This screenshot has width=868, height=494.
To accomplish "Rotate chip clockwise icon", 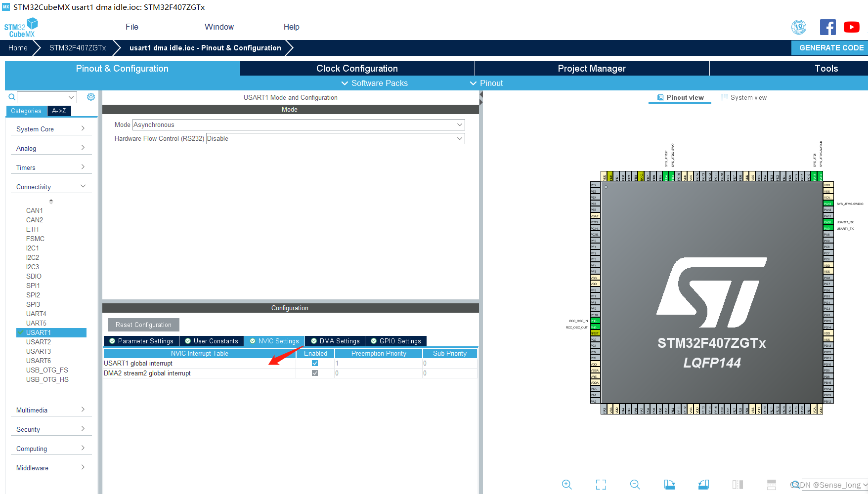I will click(669, 485).
